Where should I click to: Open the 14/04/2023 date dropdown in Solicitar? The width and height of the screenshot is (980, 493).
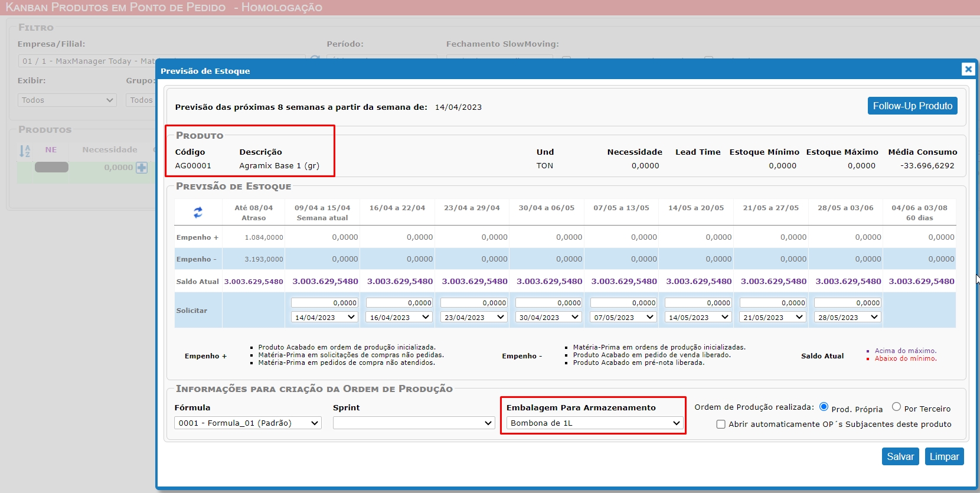pyautogui.click(x=325, y=317)
